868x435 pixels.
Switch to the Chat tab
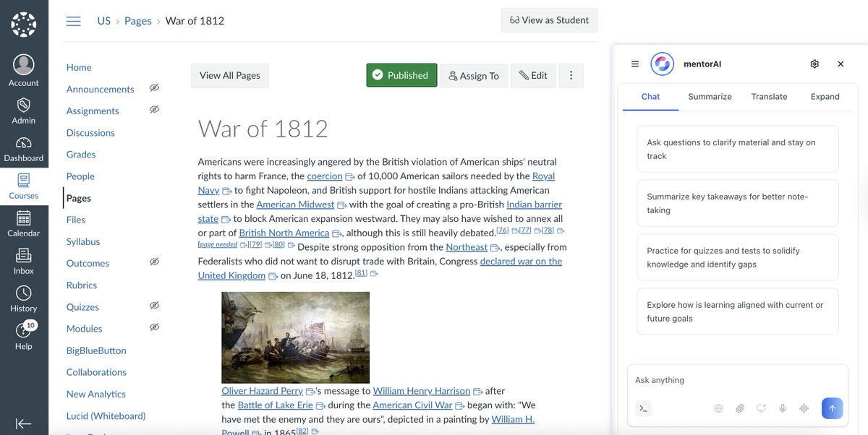pos(650,96)
